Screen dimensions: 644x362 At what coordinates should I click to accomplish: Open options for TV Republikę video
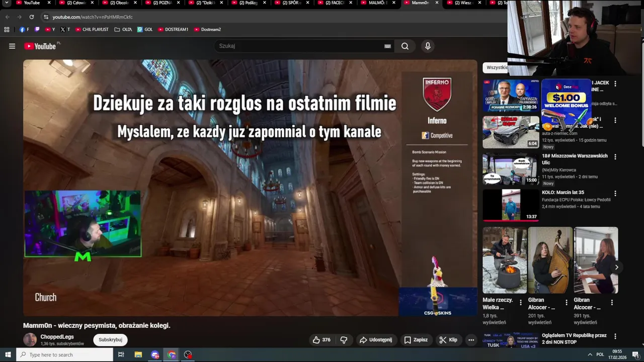(x=615, y=336)
